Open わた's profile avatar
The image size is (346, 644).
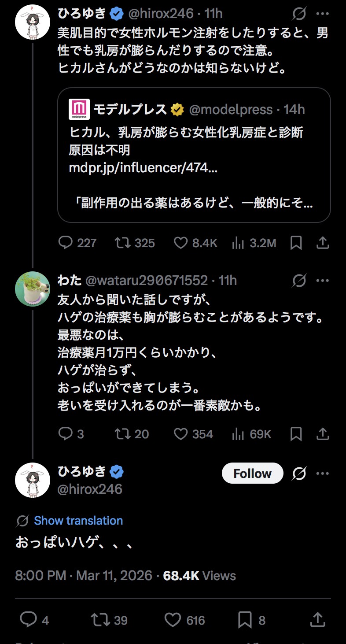[33, 289]
